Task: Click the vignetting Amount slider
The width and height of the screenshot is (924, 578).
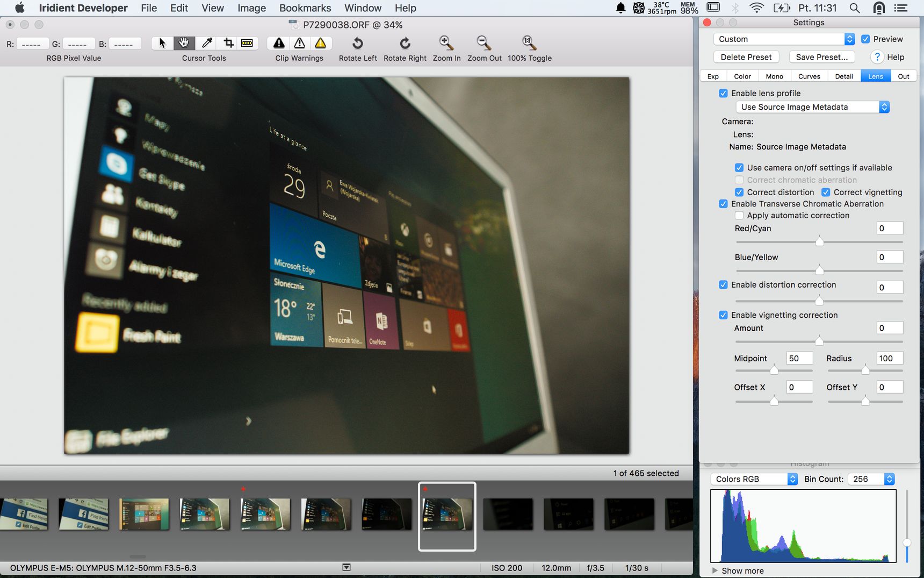Action: coord(819,341)
